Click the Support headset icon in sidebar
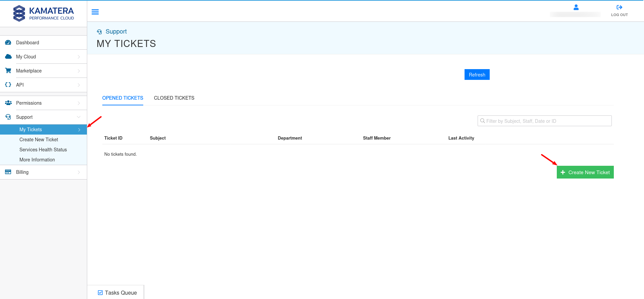The width and height of the screenshot is (644, 299). [x=8, y=117]
